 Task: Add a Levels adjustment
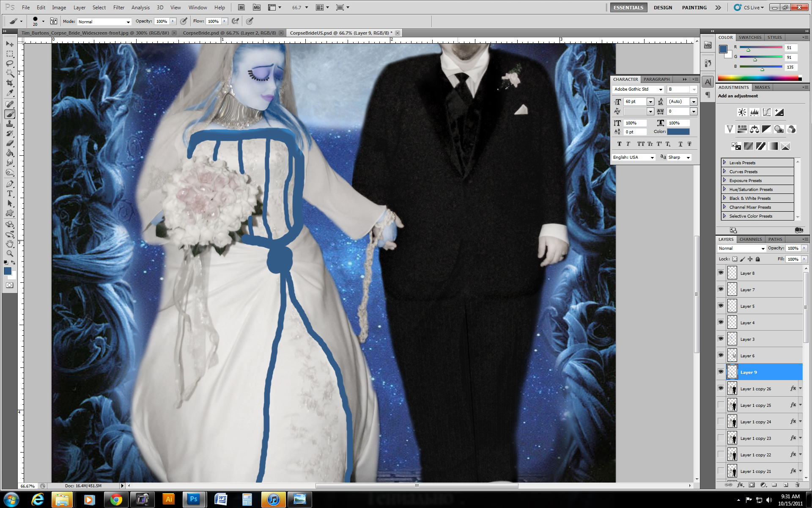[754, 112]
